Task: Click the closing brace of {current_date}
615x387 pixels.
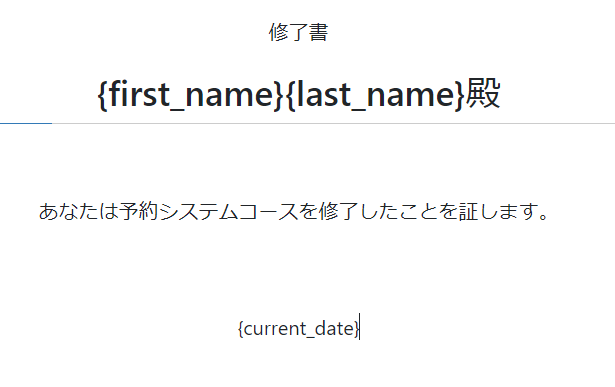Action: point(356,329)
